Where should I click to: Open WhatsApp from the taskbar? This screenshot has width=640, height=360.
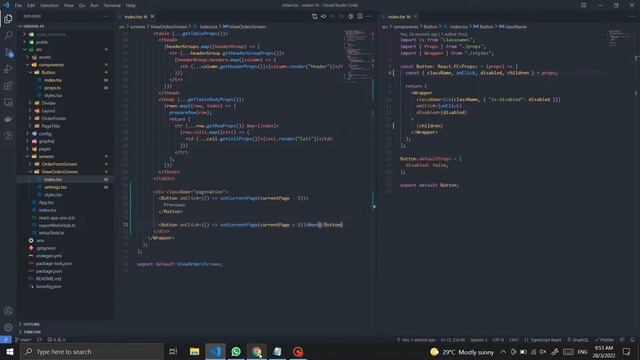236,351
